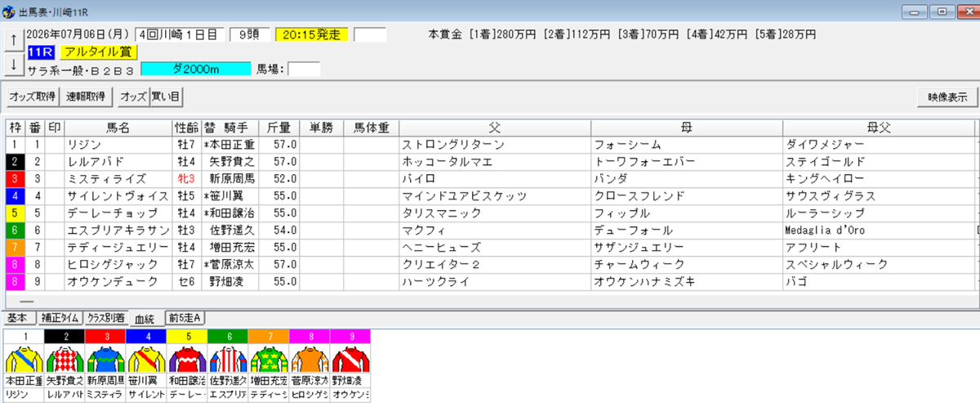Select horse name サイレントヴォイス

118,196
